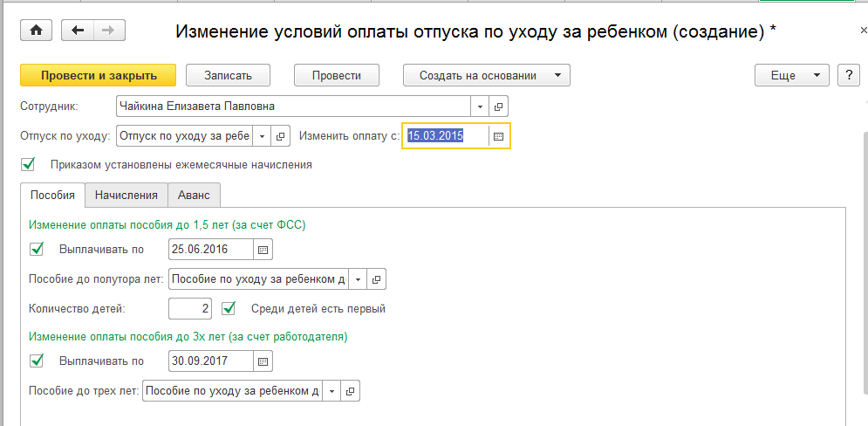Click the Home icon button
Viewport: 868px width, 426px height.
[x=36, y=31]
